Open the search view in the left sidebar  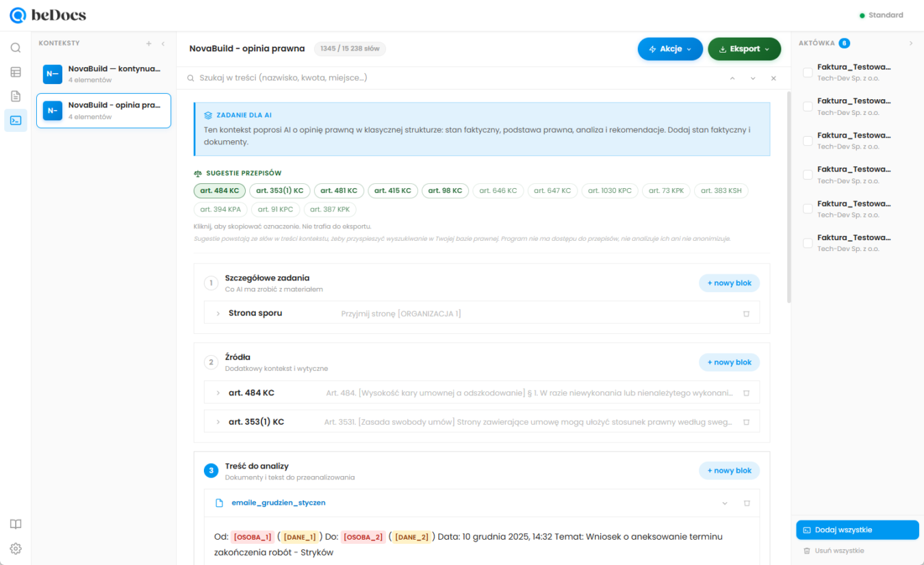[x=16, y=48]
